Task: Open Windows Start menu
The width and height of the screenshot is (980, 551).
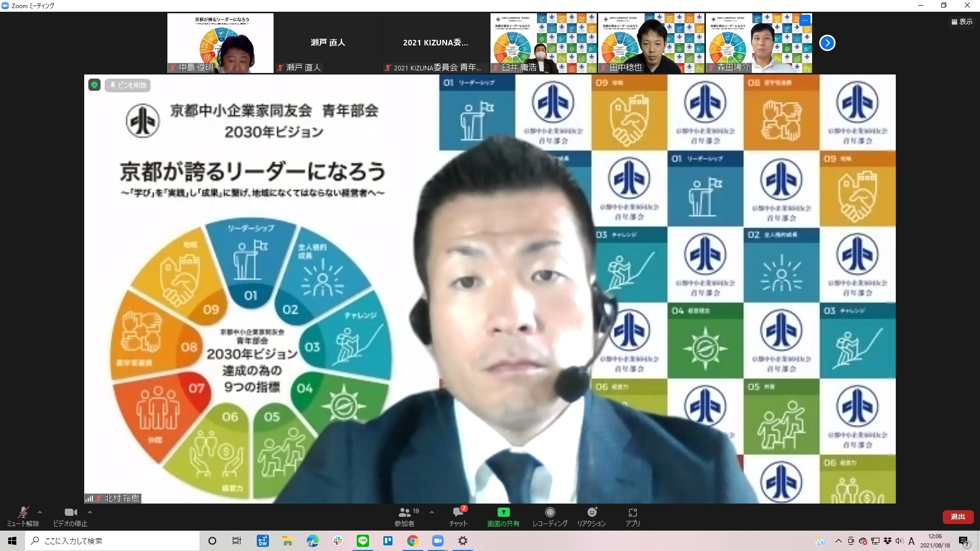Action: (x=12, y=541)
